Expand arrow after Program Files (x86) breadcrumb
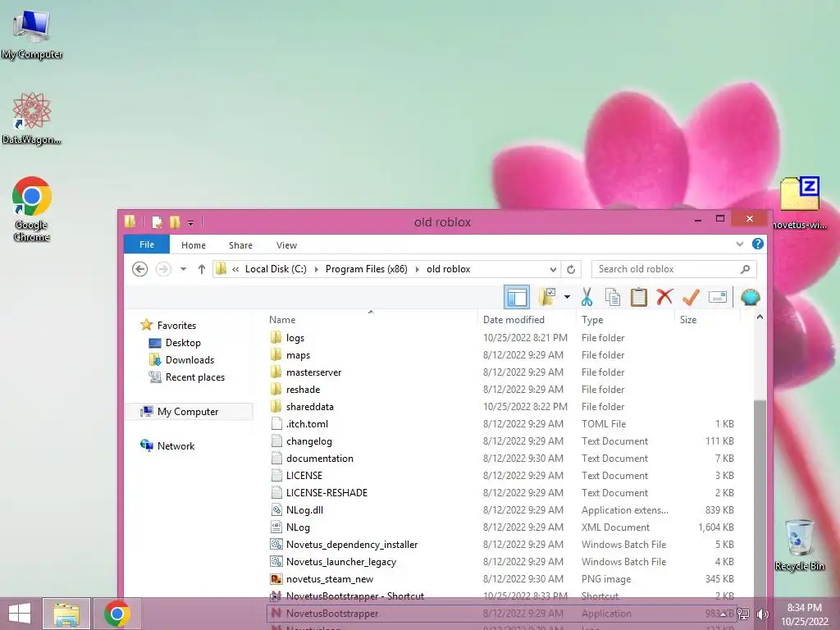This screenshot has height=630, width=840. click(418, 269)
